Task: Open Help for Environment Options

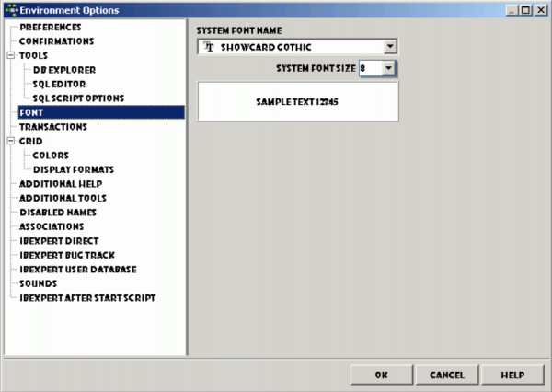Action: point(512,375)
